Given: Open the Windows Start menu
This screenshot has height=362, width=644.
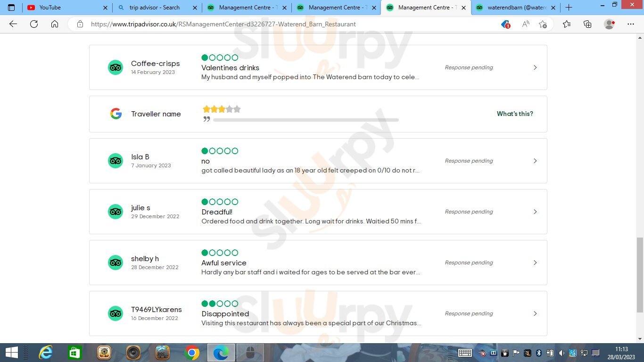Looking at the screenshot, I should point(11,353).
